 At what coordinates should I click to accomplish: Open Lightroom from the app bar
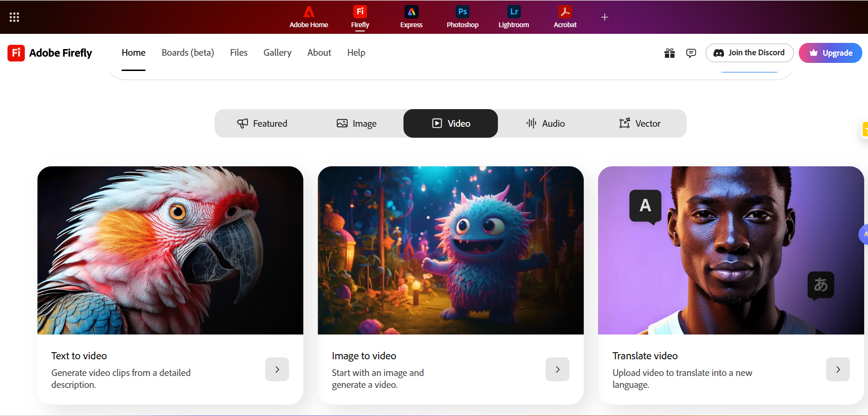tap(514, 17)
